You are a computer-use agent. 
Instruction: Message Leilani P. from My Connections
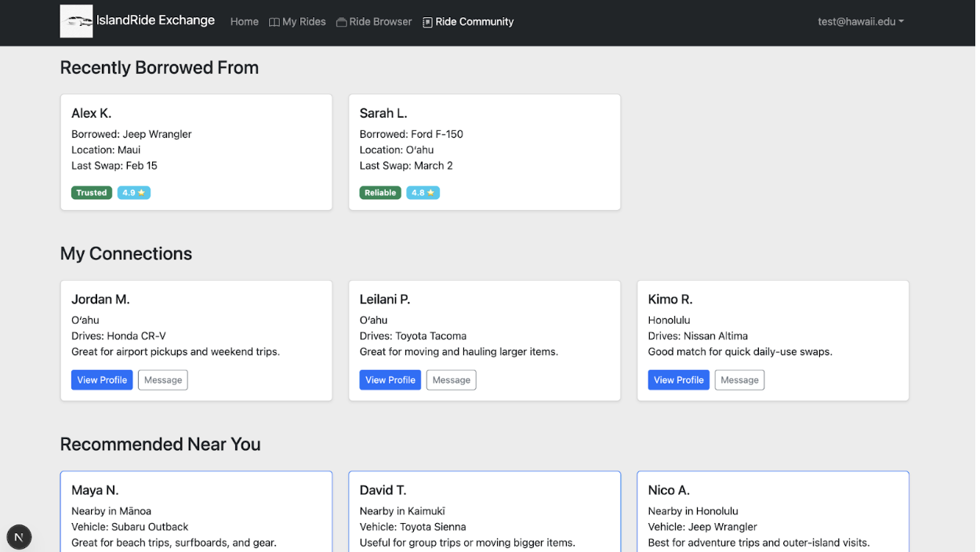(x=451, y=379)
